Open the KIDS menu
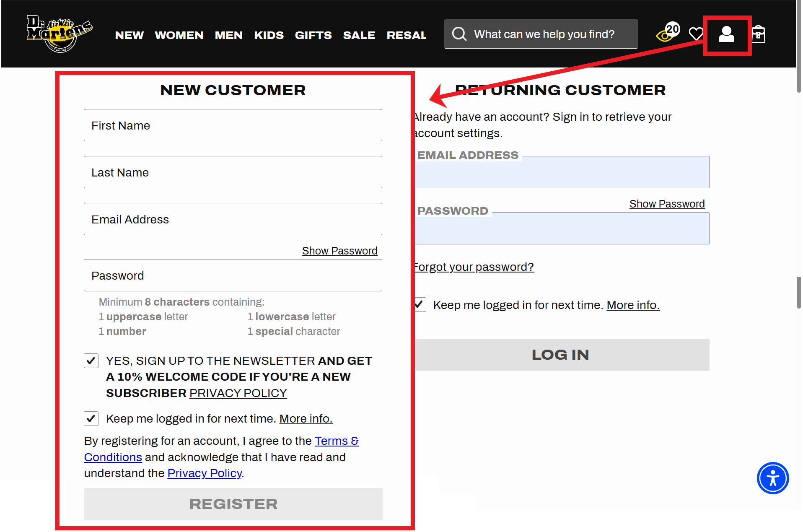This screenshot has width=803, height=532. [269, 35]
